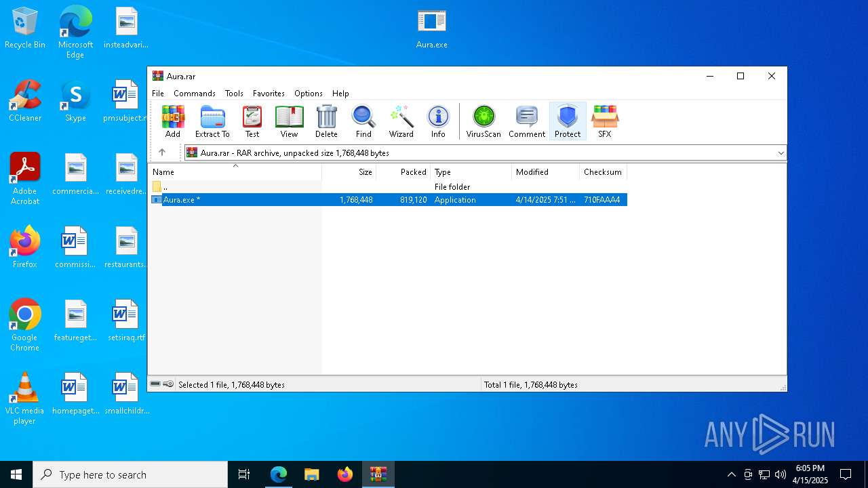Open the Windows Start menu

tap(16, 474)
